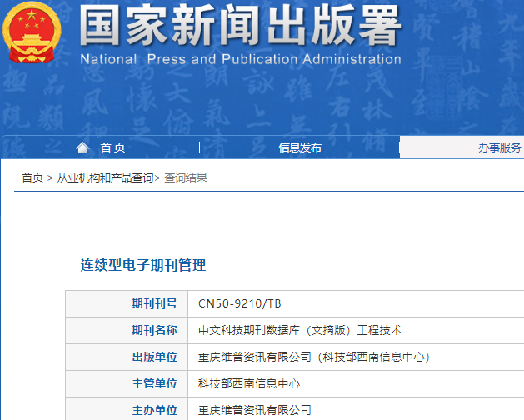Click the house icon in navigation bar
This screenshot has width=524, height=420.
[x=82, y=147]
